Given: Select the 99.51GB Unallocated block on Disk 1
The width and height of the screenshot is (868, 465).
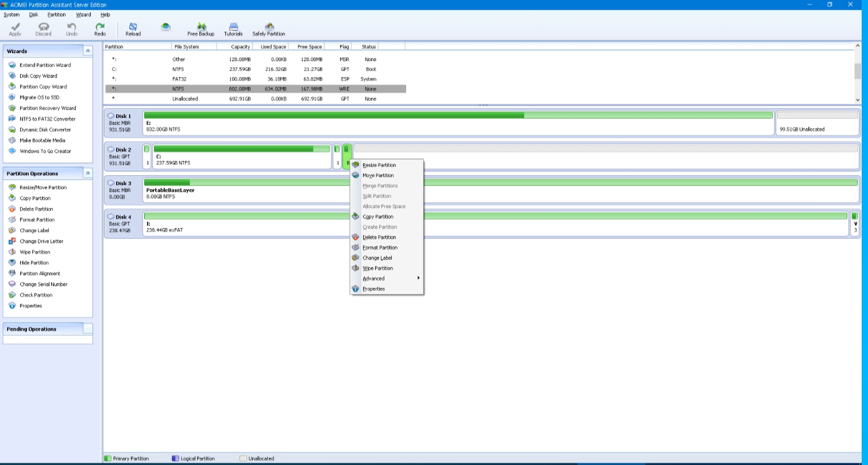Looking at the screenshot, I should pos(817,123).
